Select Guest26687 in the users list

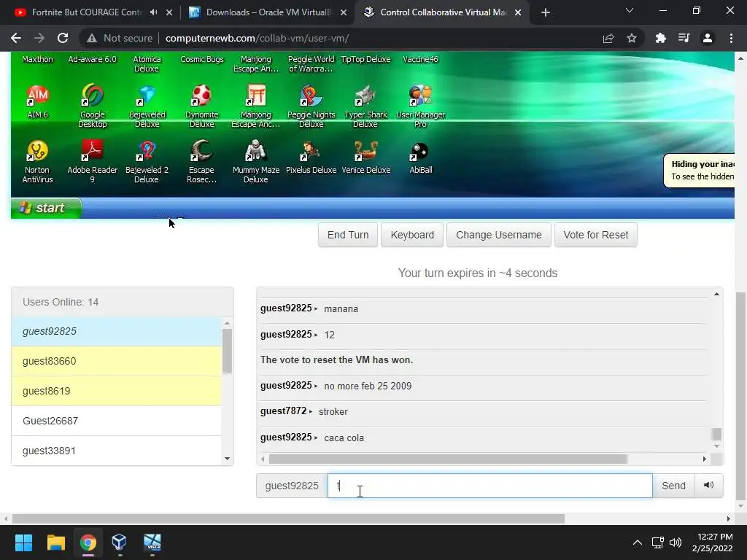coord(117,421)
